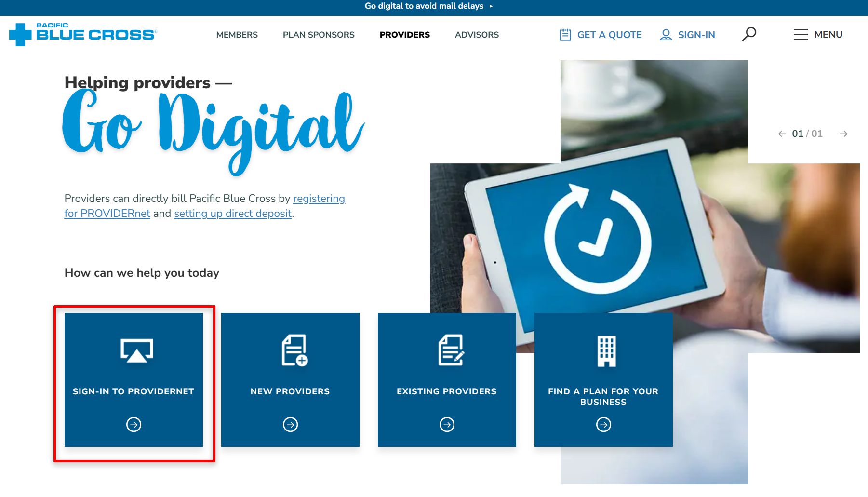Click the Existing Providers edit document icon
Viewport: 868px width, 497px height.
[451, 350]
